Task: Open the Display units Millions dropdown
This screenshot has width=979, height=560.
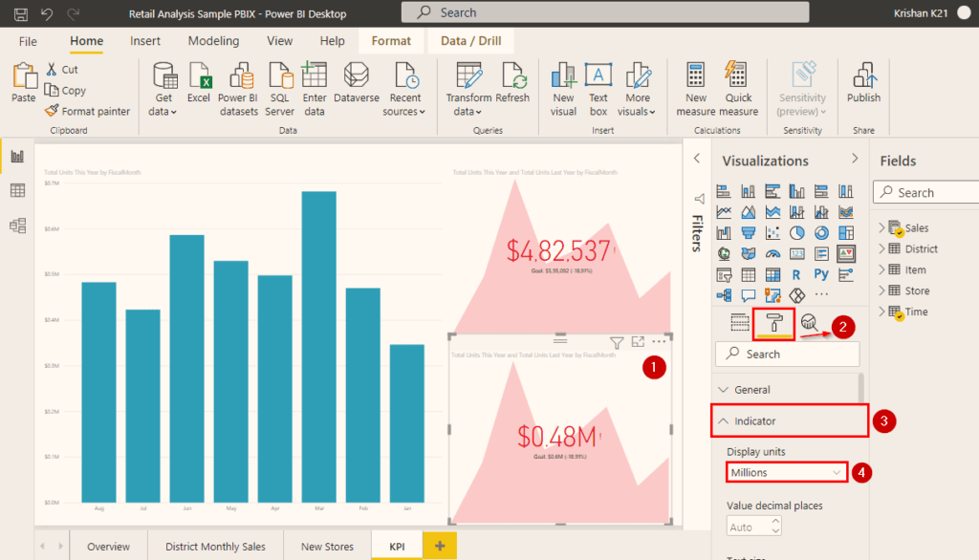Action: coord(786,472)
